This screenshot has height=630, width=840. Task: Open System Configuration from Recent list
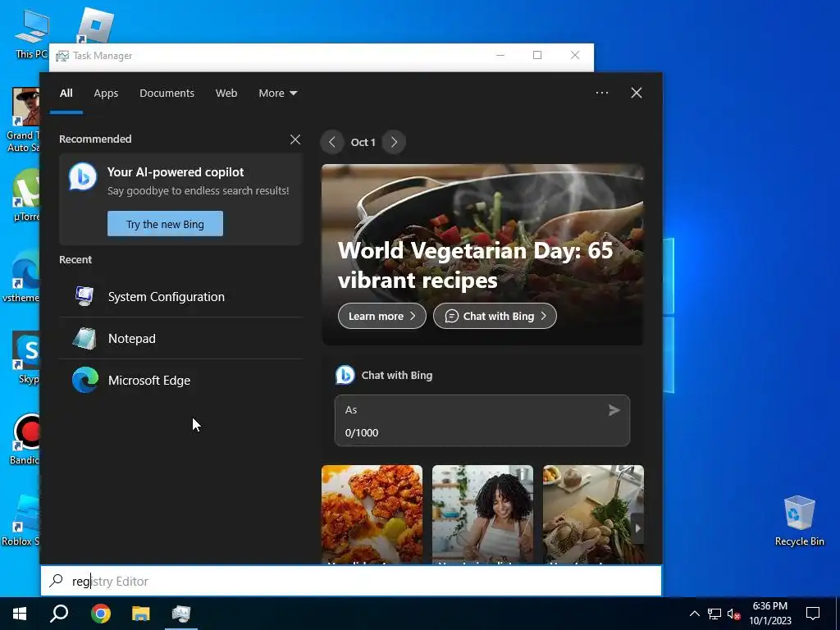(x=180, y=297)
